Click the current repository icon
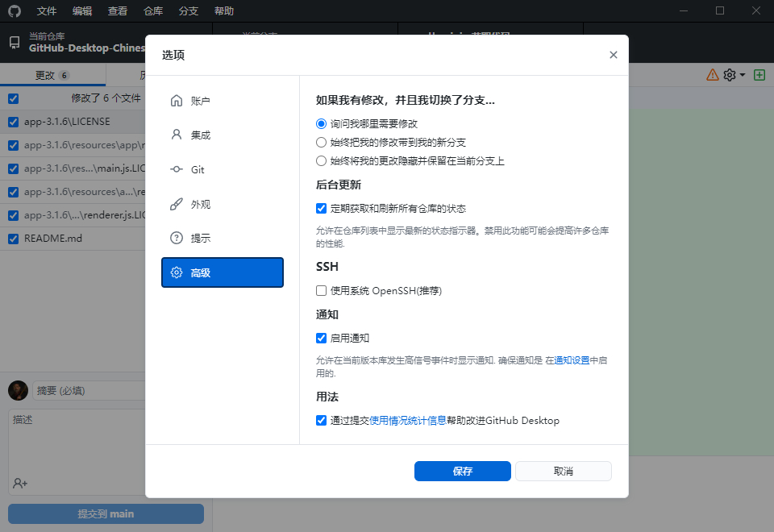Screen dimensions: 774x532 15,43
